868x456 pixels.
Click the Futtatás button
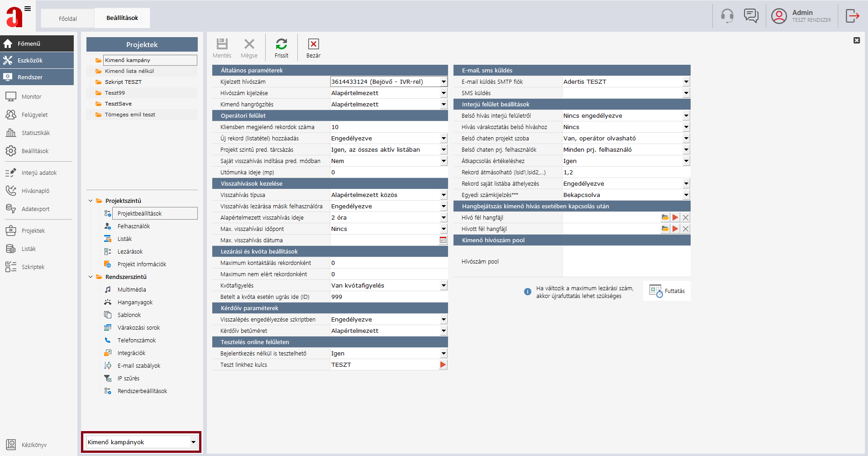[x=667, y=291]
